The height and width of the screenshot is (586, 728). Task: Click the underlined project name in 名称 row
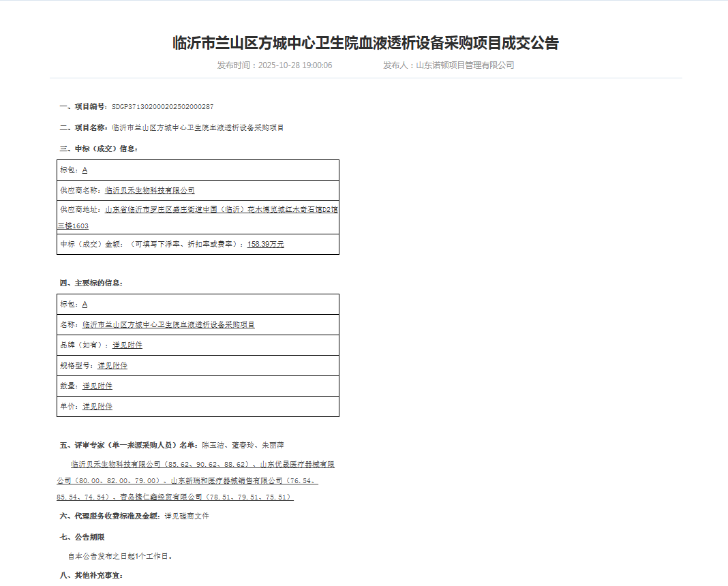tap(168, 325)
